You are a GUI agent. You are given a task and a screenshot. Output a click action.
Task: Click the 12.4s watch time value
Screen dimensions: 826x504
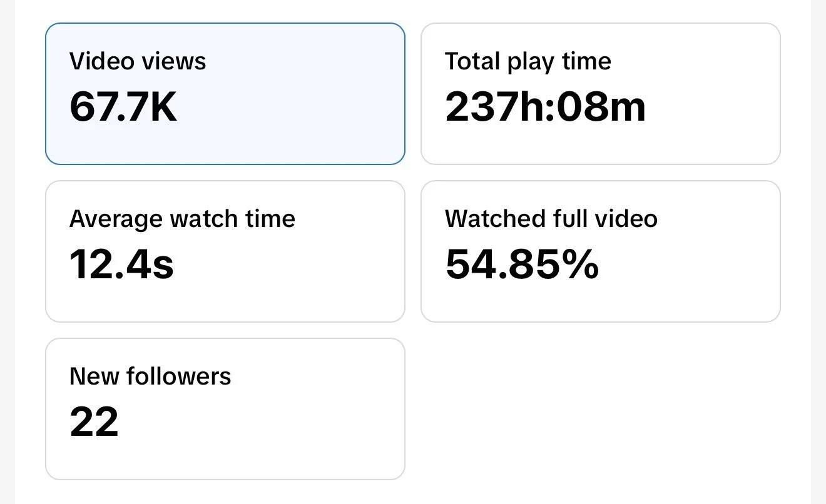click(x=121, y=264)
